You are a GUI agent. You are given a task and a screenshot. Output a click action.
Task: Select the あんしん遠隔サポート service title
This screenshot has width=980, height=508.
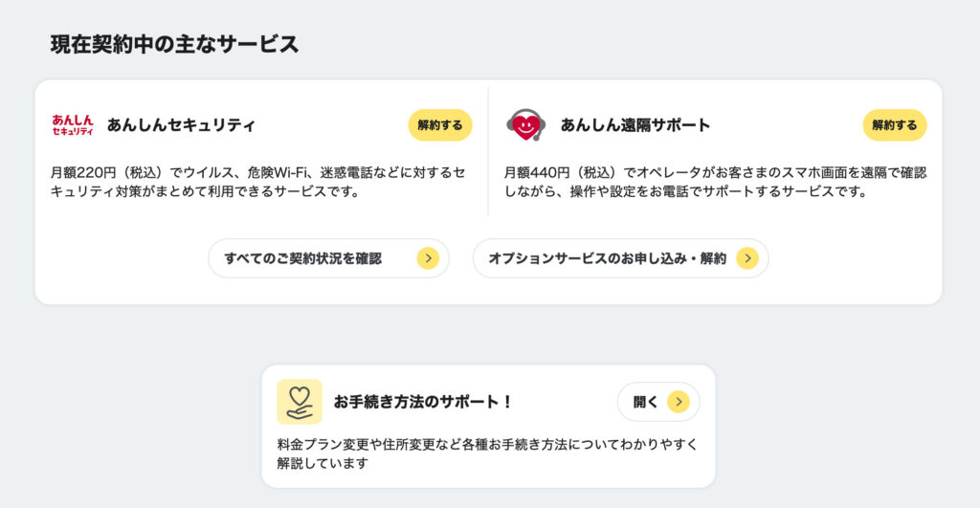(x=635, y=125)
